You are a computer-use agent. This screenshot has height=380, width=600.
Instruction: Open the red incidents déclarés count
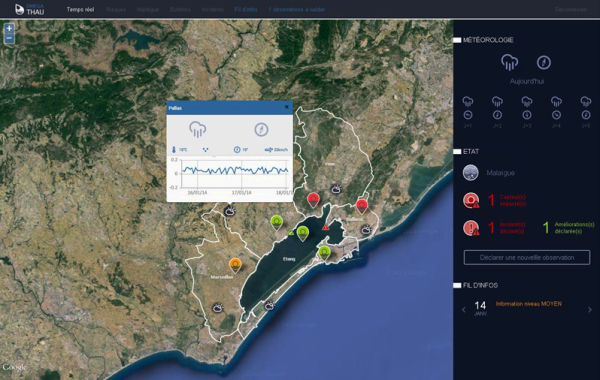coord(491,228)
